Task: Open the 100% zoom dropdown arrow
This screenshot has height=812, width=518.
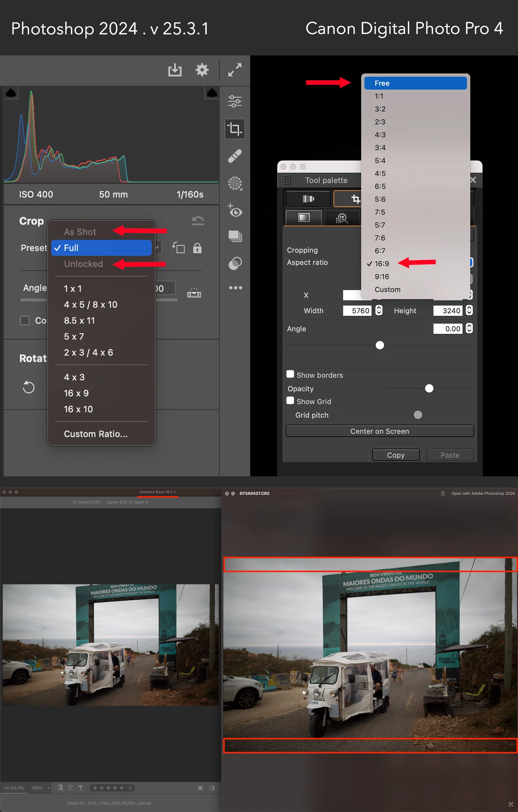Action: coord(49,788)
